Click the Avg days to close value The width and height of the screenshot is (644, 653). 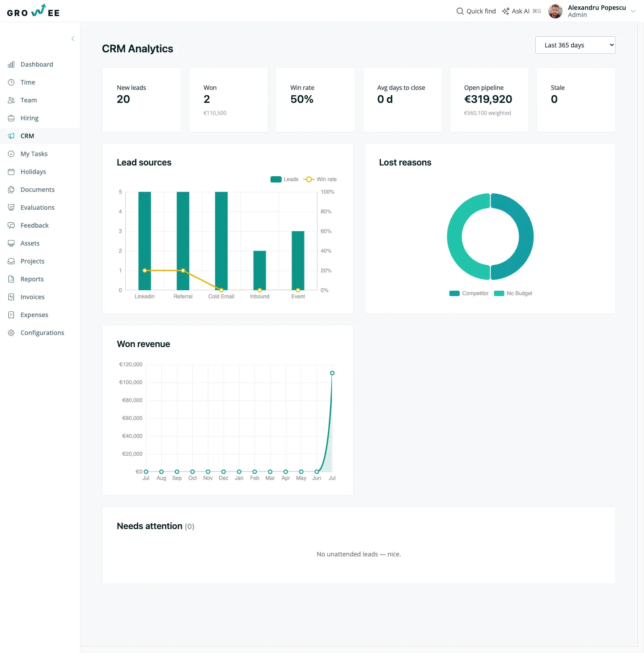[x=385, y=99]
